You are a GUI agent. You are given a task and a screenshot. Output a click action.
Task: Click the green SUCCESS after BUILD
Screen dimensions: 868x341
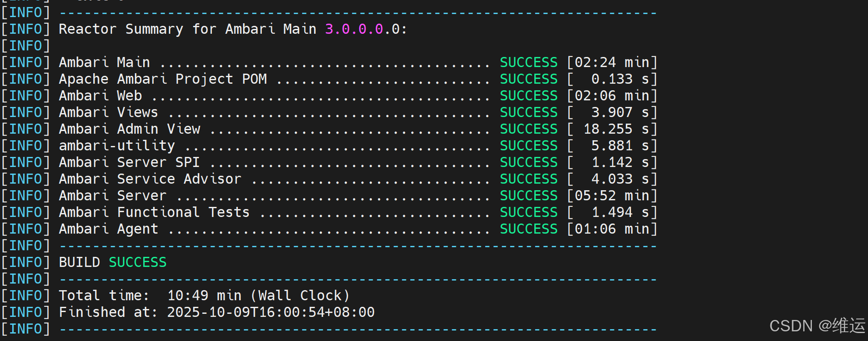pyautogui.click(x=138, y=263)
